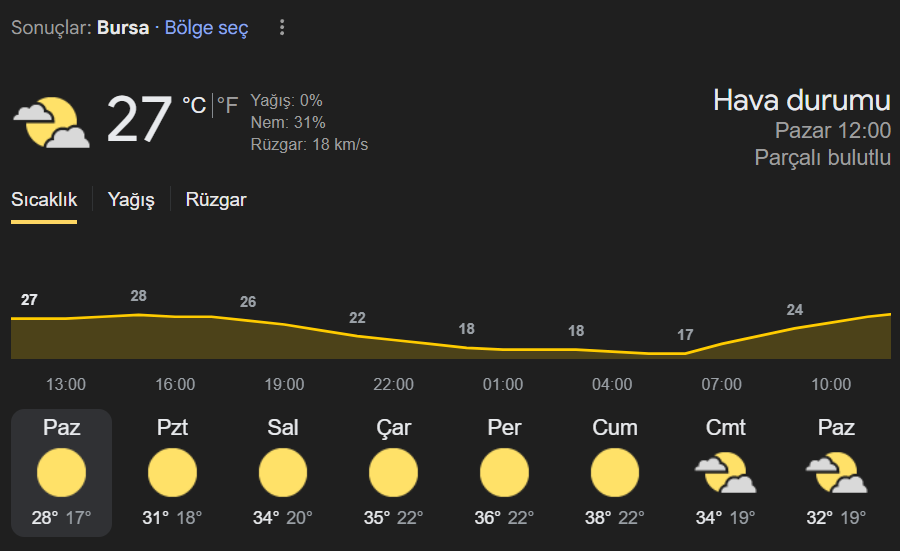Screen dimensions: 900x551
Task: Select today's Paz forecast card
Action: pyautogui.click(x=61, y=473)
